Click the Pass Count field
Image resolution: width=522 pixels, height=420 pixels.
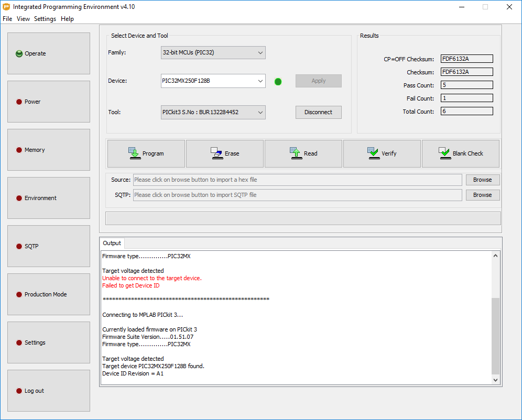click(467, 85)
